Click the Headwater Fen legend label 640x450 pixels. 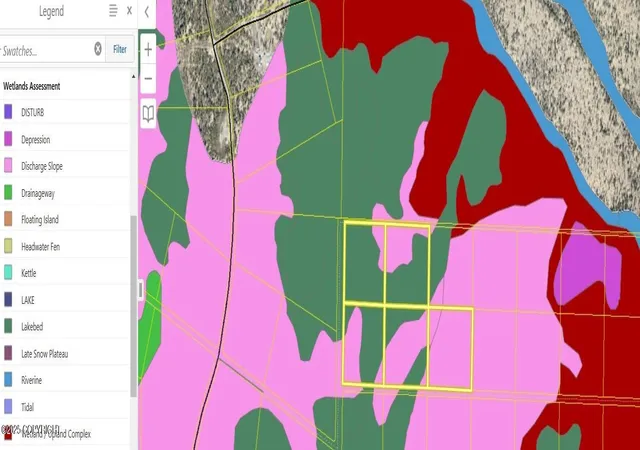tap(40, 247)
